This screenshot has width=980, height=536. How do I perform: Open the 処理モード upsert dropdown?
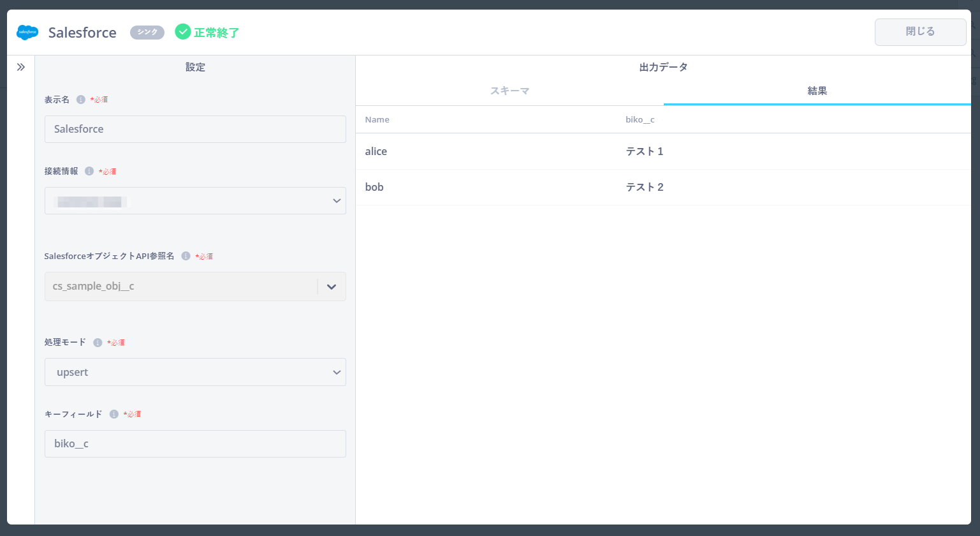(195, 372)
